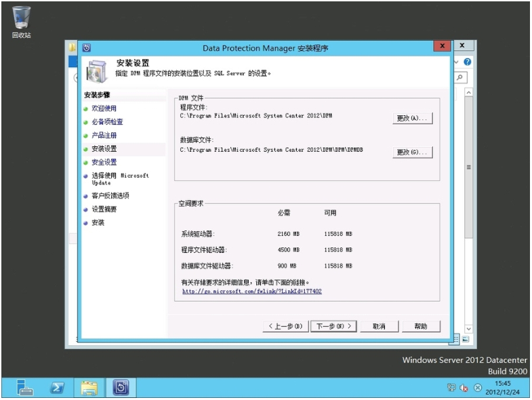Click the vertical scrollbar thumb in background window

pyautogui.click(x=468, y=167)
